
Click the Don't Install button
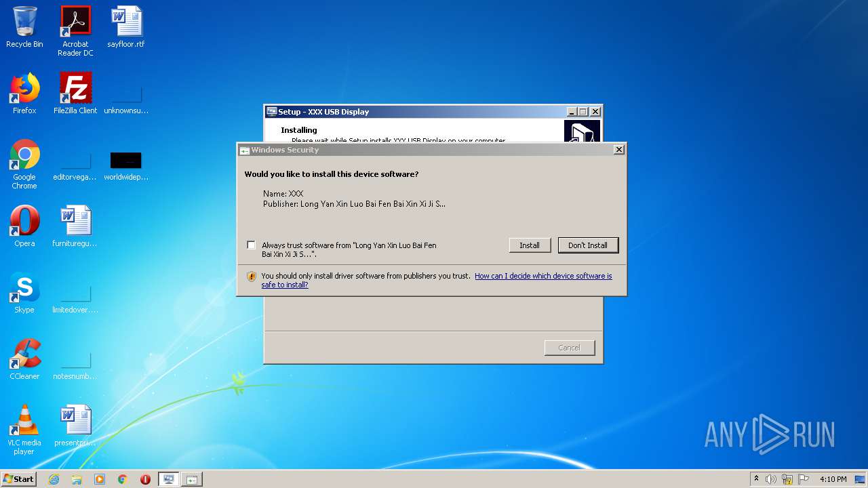588,245
